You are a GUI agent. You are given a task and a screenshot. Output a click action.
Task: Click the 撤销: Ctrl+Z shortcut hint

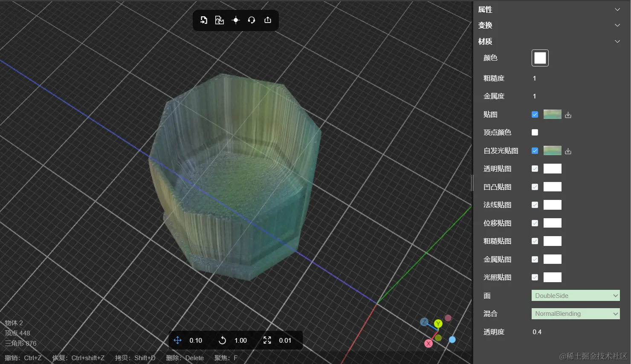(x=23, y=358)
